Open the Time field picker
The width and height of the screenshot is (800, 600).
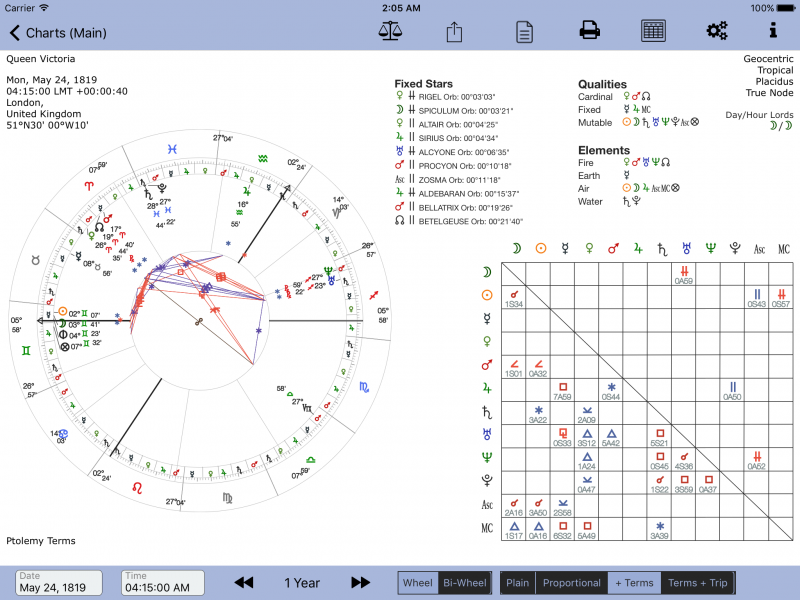161,583
